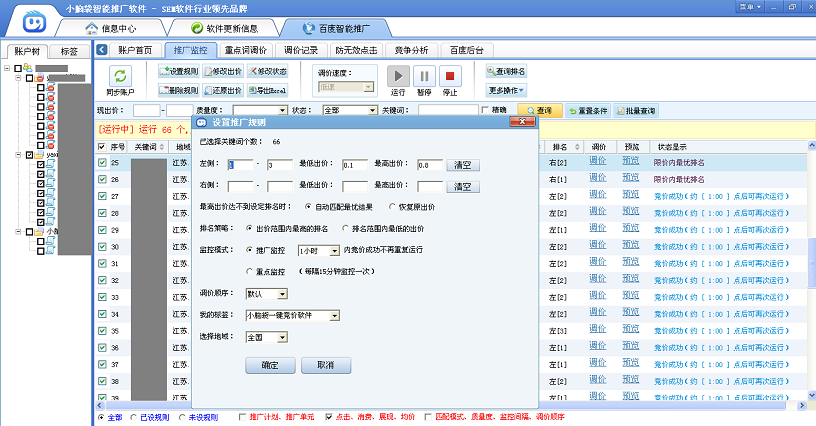Click 确定 to confirm the rule settings
This screenshot has height=426, width=816.
(x=270, y=366)
